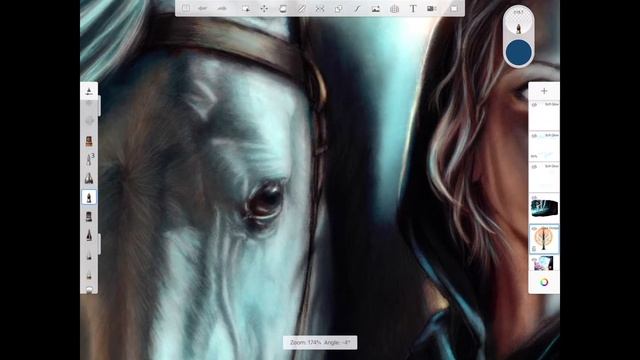The height and width of the screenshot is (360, 640).
Task: Open the background color wheel in layer panel
Action: pos(544,282)
